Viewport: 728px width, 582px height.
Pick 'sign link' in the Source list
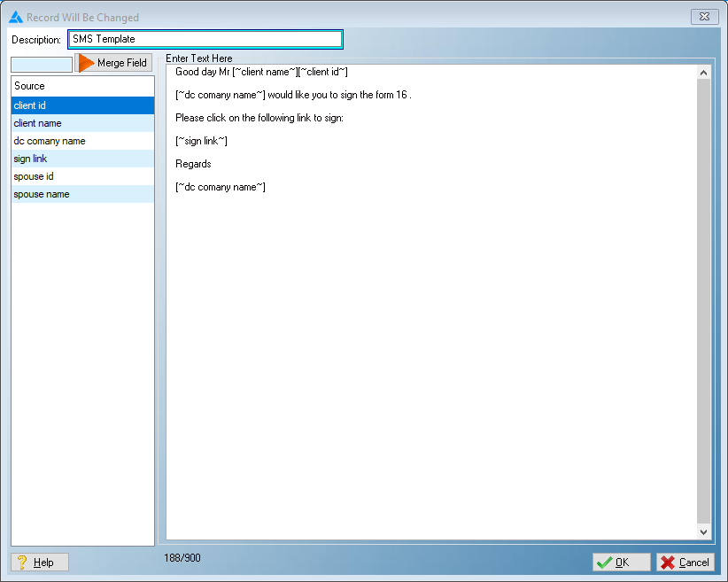[x=82, y=159]
